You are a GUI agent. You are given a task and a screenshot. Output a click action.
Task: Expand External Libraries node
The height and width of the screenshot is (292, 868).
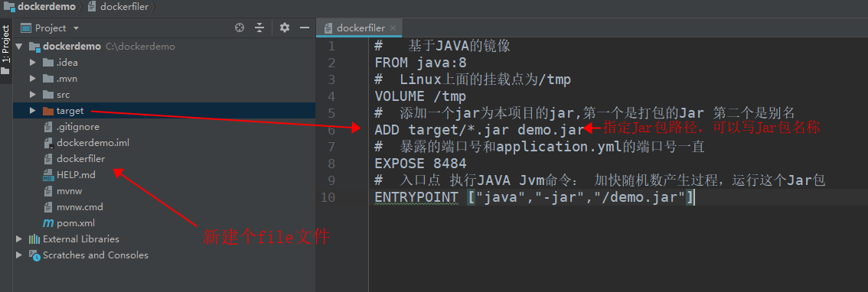[19, 239]
